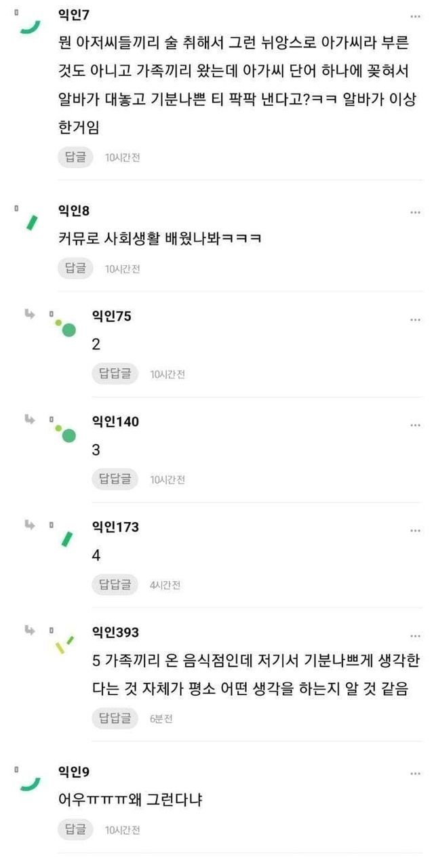This screenshot has width=434, height=868.
Task: Click 익인75's green dot avatar
Action: point(66,328)
